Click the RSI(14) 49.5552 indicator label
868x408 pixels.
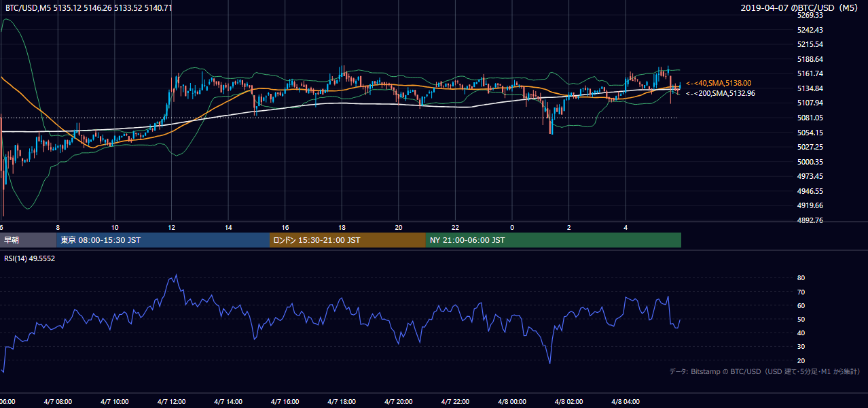pyautogui.click(x=30, y=259)
